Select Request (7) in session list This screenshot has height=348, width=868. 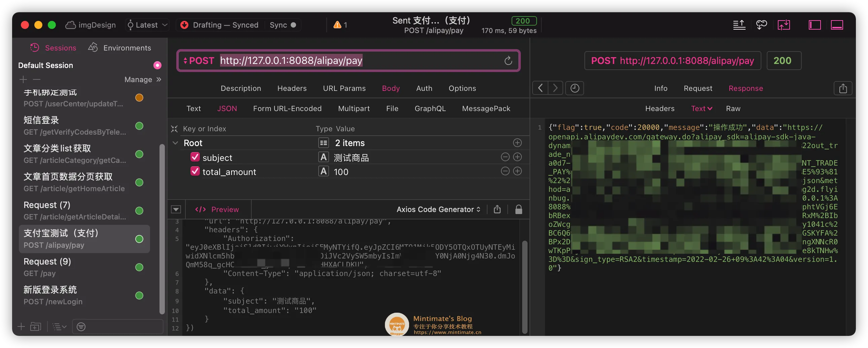[x=84, y=211]
